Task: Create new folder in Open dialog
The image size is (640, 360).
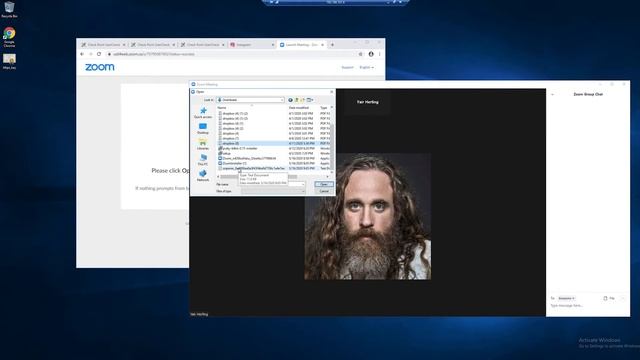Action: 303,100
